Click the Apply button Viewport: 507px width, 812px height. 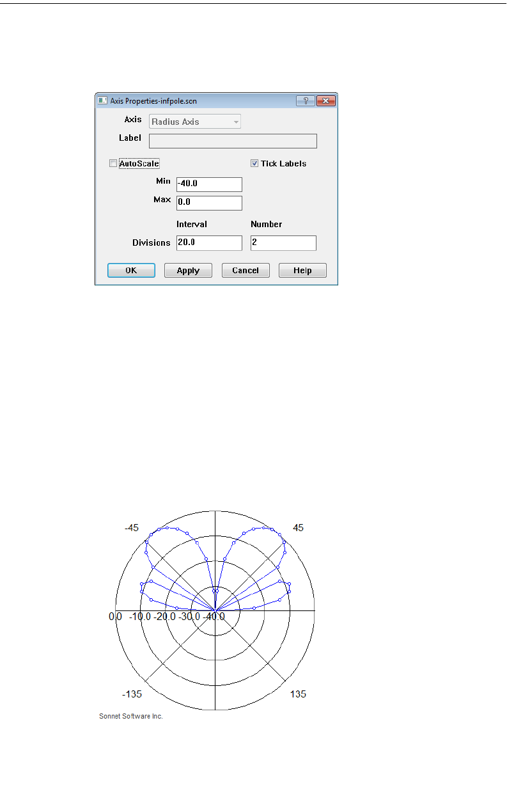(x=188, y=270)
